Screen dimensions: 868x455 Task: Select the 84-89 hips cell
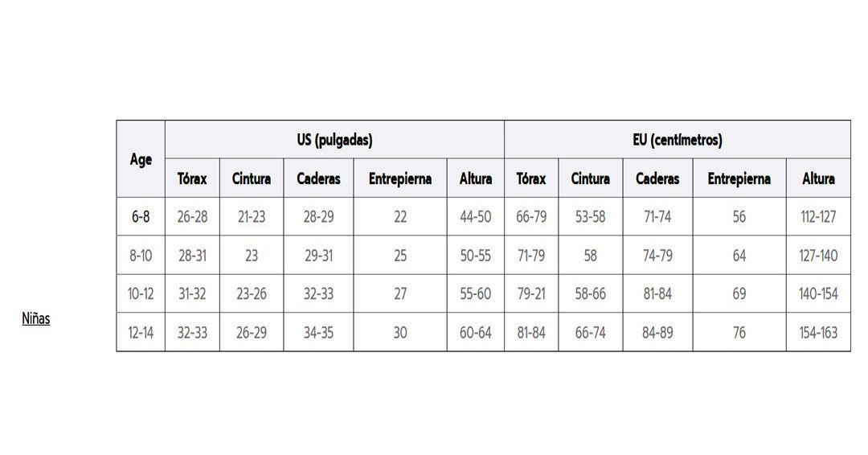coord(657,332)
